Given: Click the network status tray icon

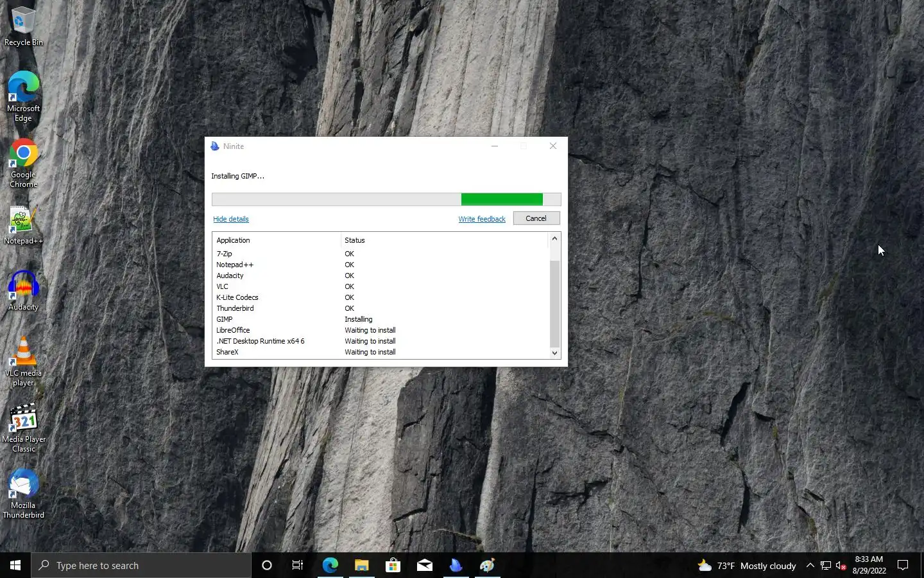Looking at the screenshot, I should (826, 565).
